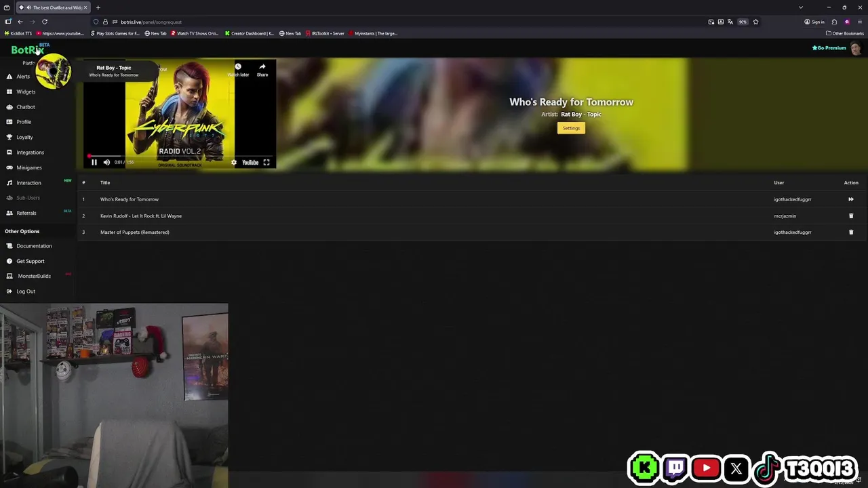Open the Documentation link
This screenshot has height=488, width=868.
tap(34, 246)
